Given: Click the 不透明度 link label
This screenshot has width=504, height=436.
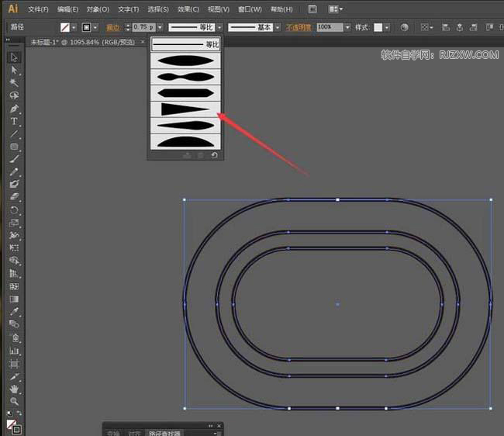Looking at the screenshot, I should coord(299,27).
